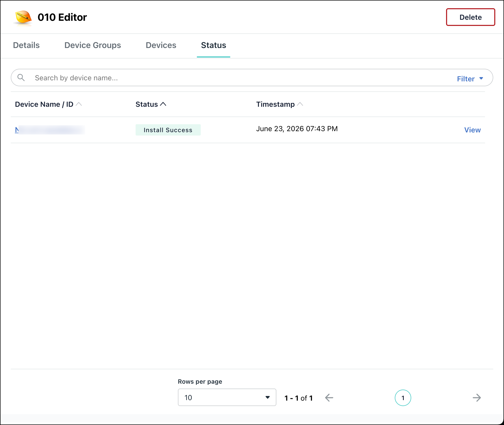The image size is (504, 425).
Task: Click the Install Success status badge
Action: (x=168, y=130)
